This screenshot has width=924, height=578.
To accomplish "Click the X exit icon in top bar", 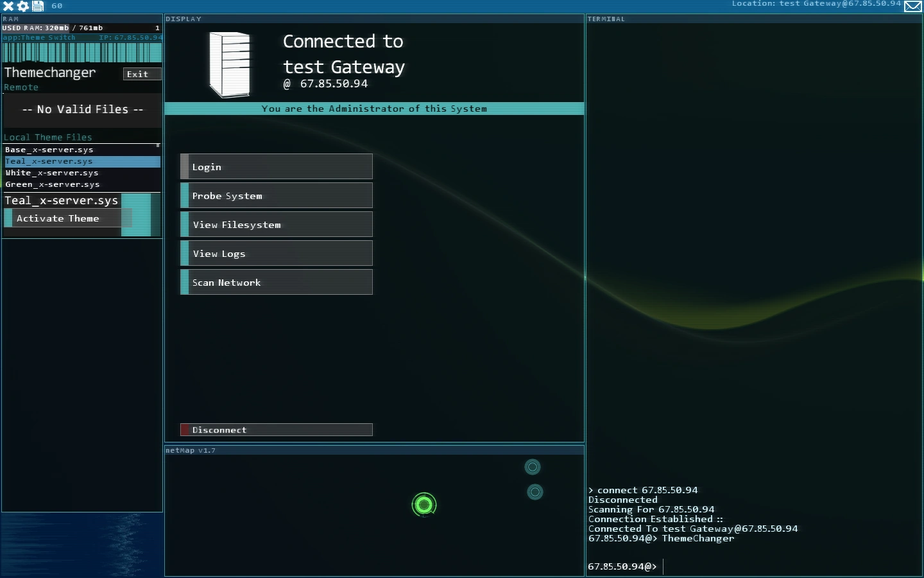I will click(x=8, y=6).
